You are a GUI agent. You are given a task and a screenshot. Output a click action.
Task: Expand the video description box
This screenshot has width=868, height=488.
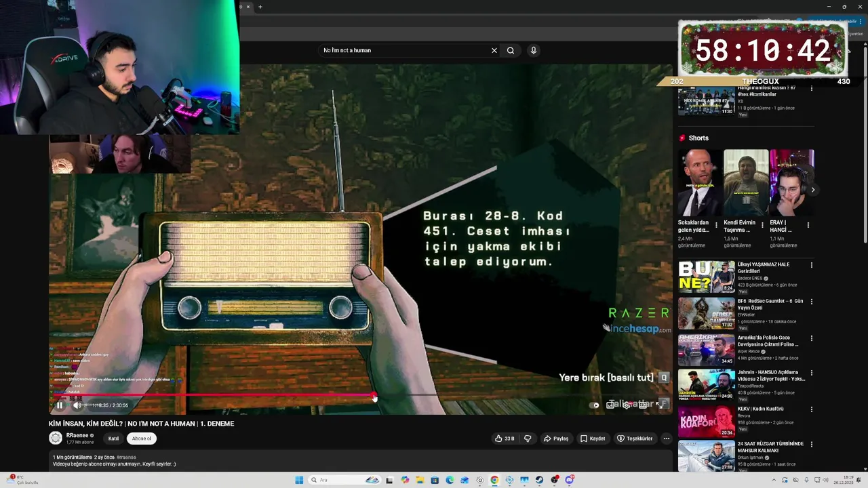(x=359, y=462)
